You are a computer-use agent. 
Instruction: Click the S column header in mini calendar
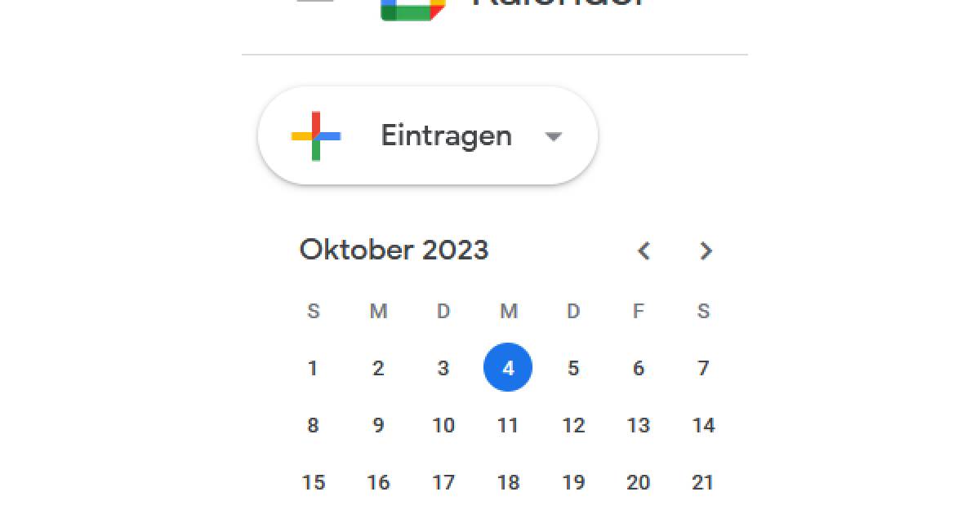click(313, 311)
